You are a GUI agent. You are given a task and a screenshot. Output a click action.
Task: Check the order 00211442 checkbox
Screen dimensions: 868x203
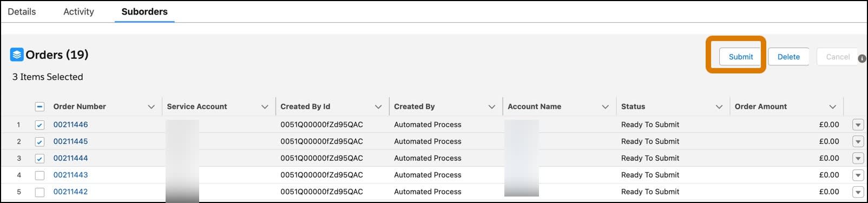(x=40, y=192)
